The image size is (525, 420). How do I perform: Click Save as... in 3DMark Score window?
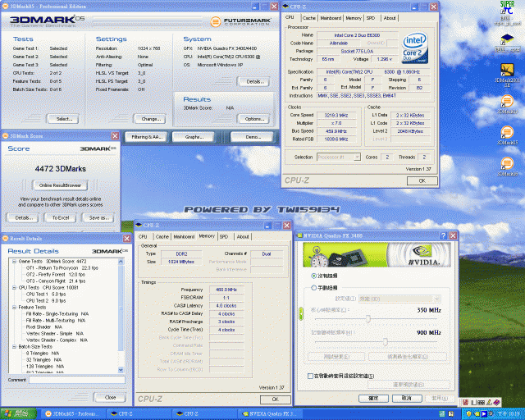[x=98, y=217]
